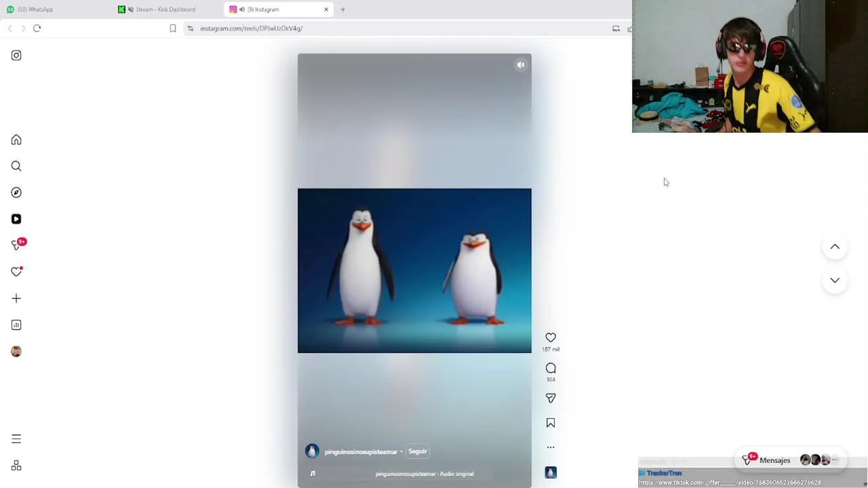Click the Instagram logo in the sidebar
Screen dimensions: 868x488
click(x=16, y=56)
